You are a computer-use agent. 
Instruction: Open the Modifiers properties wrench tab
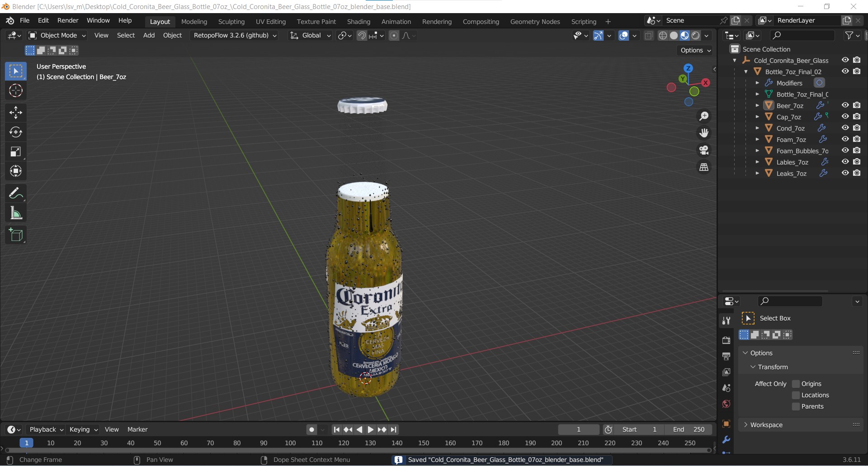726,440
